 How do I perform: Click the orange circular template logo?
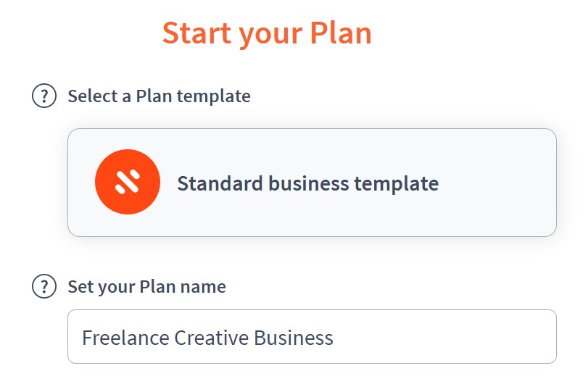tap(128, 182)
